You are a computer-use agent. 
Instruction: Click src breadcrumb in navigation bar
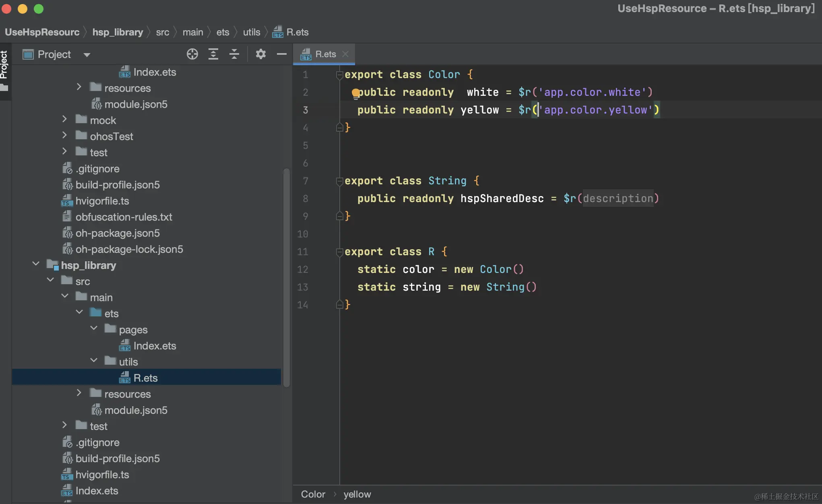(x=163, y=32)
